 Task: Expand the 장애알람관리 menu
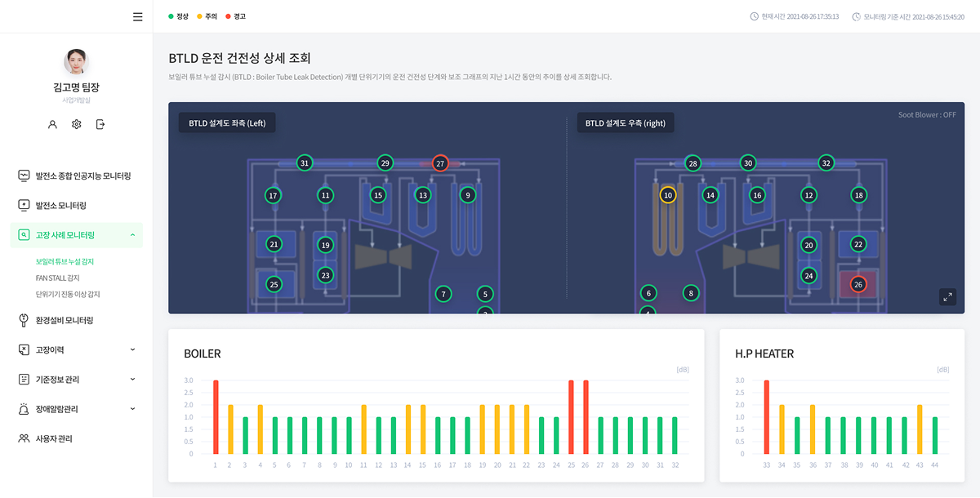pyautogui.click(x=132, y=409)
